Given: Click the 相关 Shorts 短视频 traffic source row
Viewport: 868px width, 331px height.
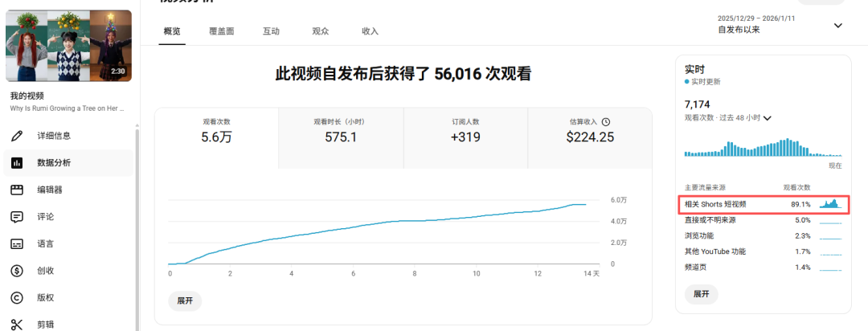Looking at the screenshot, I should (764, 204).
